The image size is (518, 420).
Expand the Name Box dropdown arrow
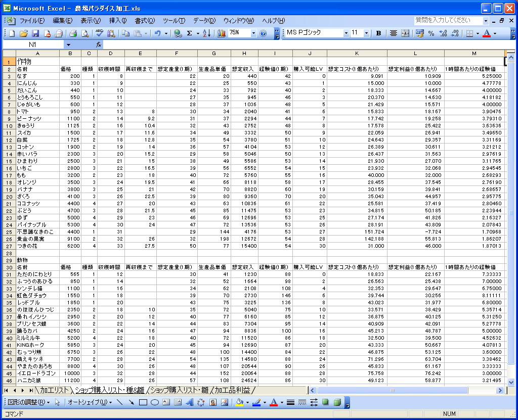(68, 44)
